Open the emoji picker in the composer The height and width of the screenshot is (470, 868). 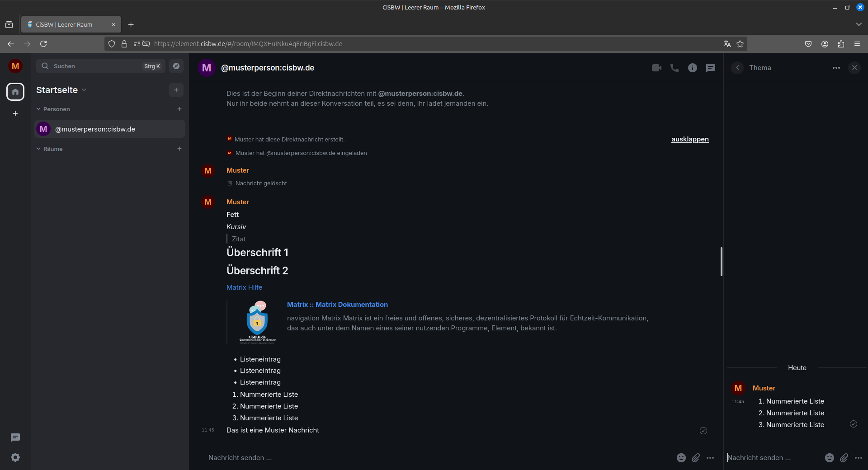681,457
